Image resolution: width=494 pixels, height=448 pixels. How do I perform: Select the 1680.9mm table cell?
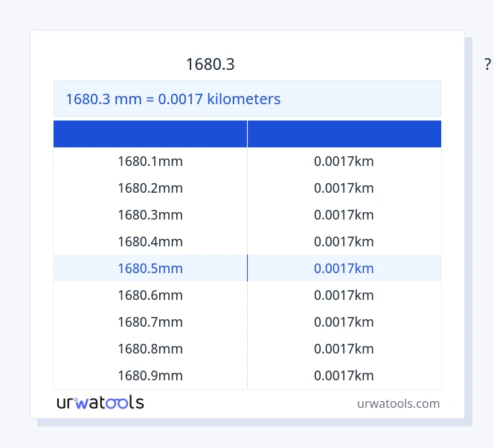(150, 376)
